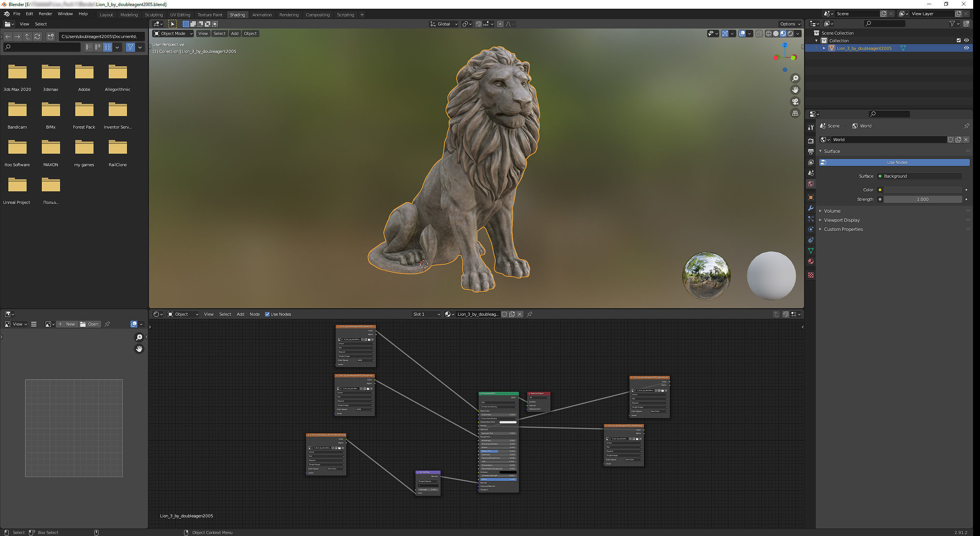Click the image editor zoom magnifier icon
This screenshot has width=980, height=536.
[139, 337]
